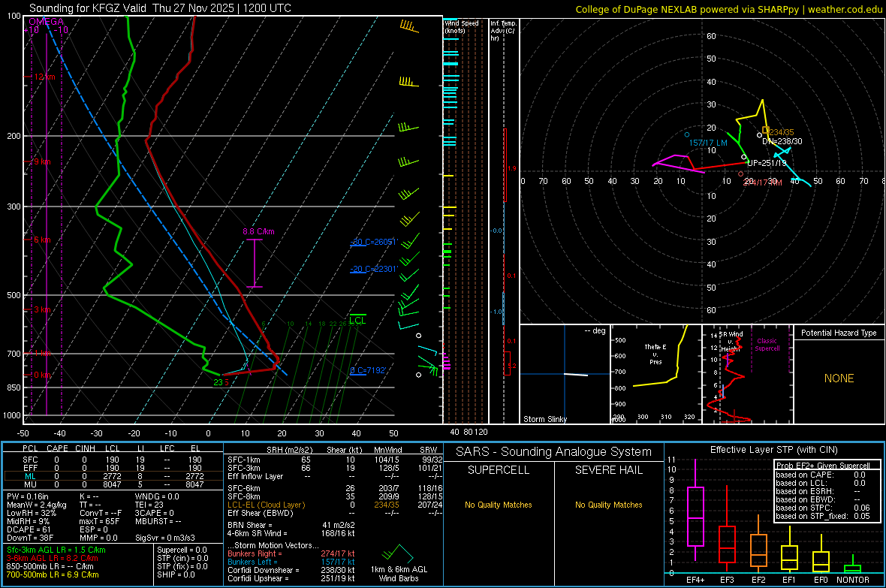Click the 'BRN Shear =' row

point(291,525)
